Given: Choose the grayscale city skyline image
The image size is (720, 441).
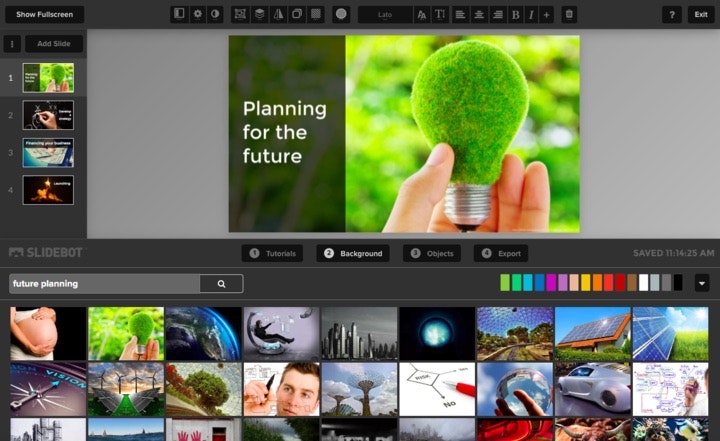Looking at the screenshot, I should [x=360, y=334].
